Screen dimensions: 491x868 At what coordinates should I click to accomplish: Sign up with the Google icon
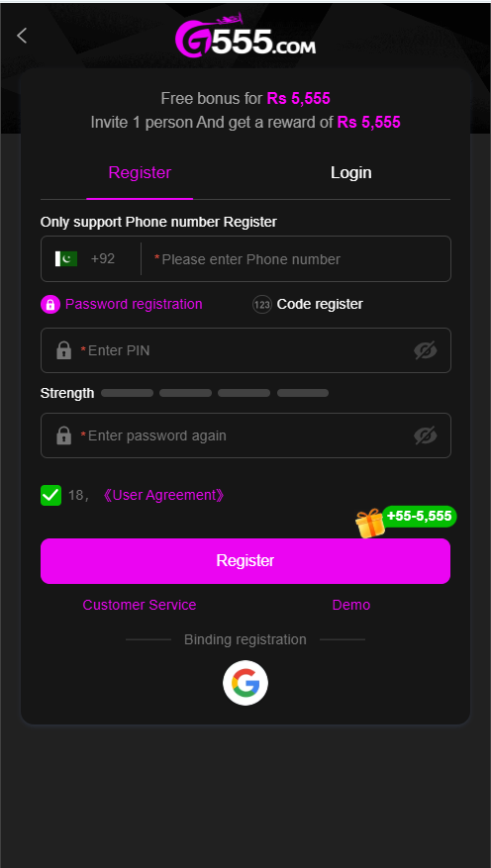click(x=245, y=683)
